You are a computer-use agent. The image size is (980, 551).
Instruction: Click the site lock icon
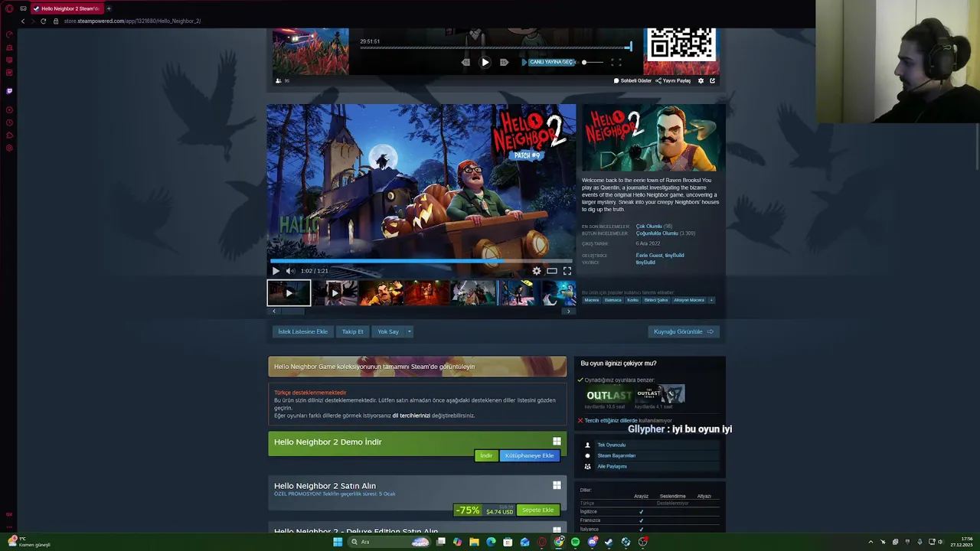pyautogui.click(x=56, y=21)
